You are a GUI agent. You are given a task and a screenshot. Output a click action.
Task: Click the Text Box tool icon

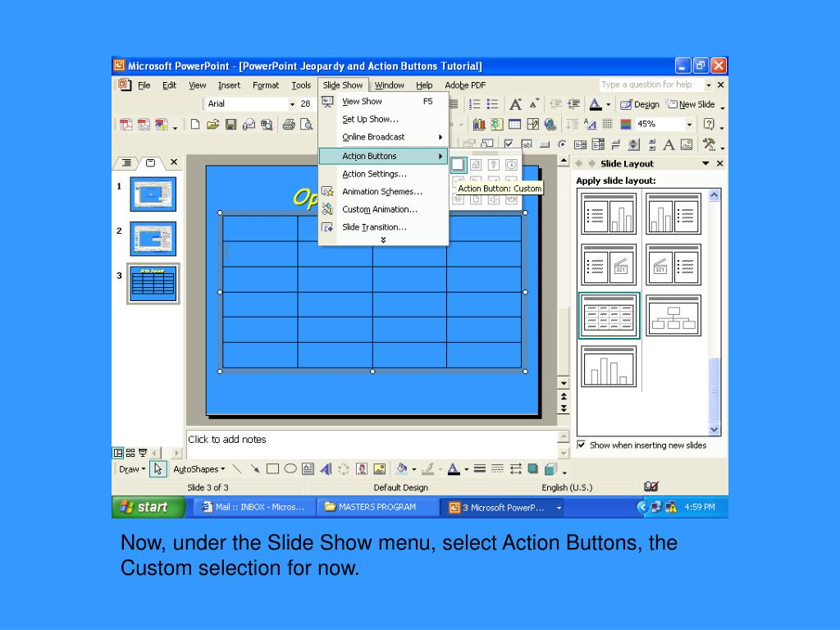pyautogui.click(x=308, y=469)
